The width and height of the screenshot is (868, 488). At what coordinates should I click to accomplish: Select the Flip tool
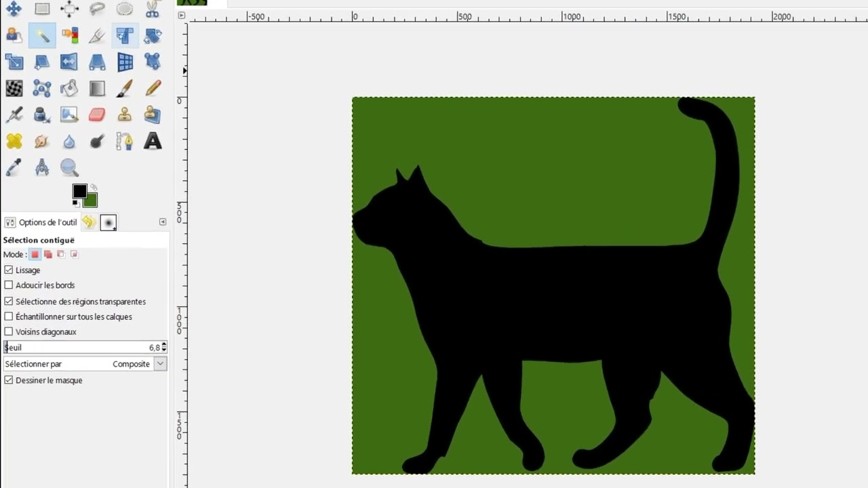[69, 62]
